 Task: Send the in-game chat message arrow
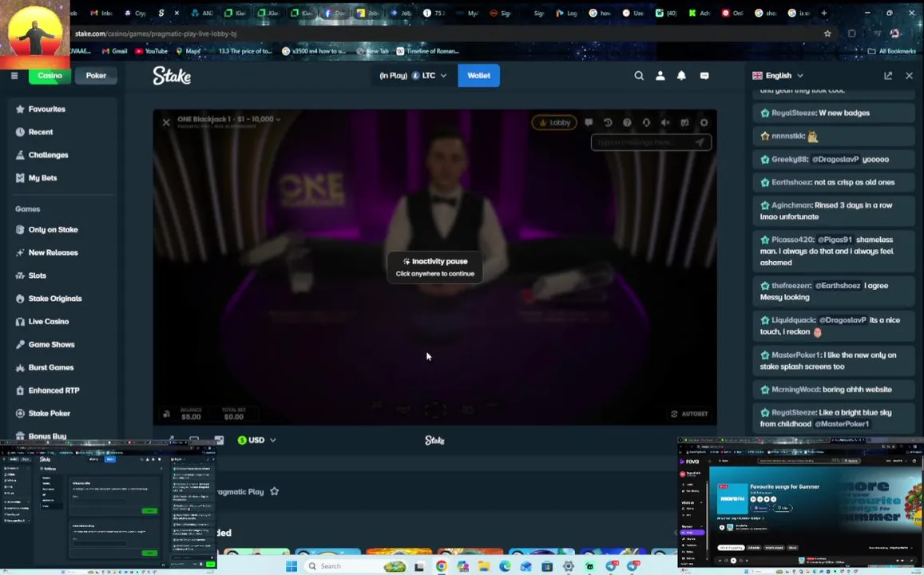pyautogui.click(x=700, y=142)
